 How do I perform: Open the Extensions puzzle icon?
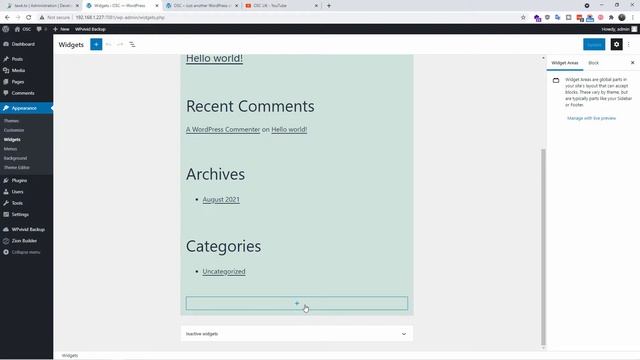[611, 18]
